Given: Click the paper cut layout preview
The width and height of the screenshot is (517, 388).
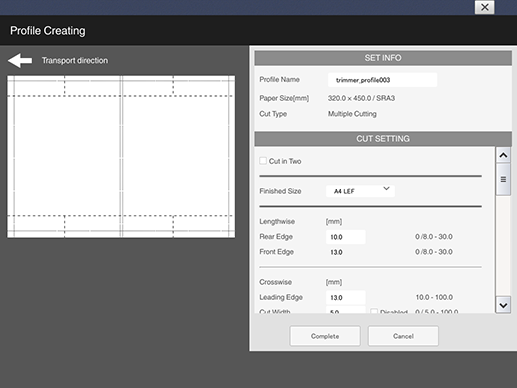Looking at the screenshot, I should point(121,156).
